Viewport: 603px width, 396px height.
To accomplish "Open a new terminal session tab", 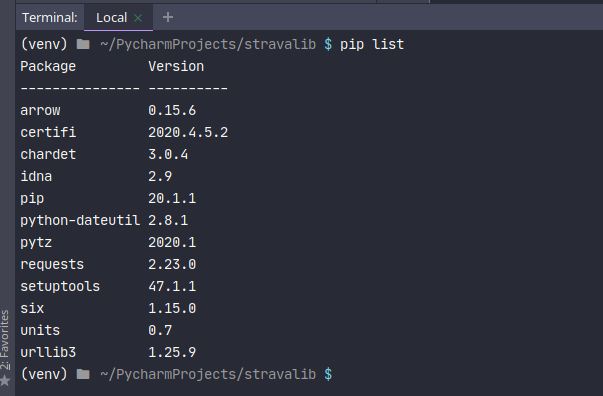I will tap(168, 17).
